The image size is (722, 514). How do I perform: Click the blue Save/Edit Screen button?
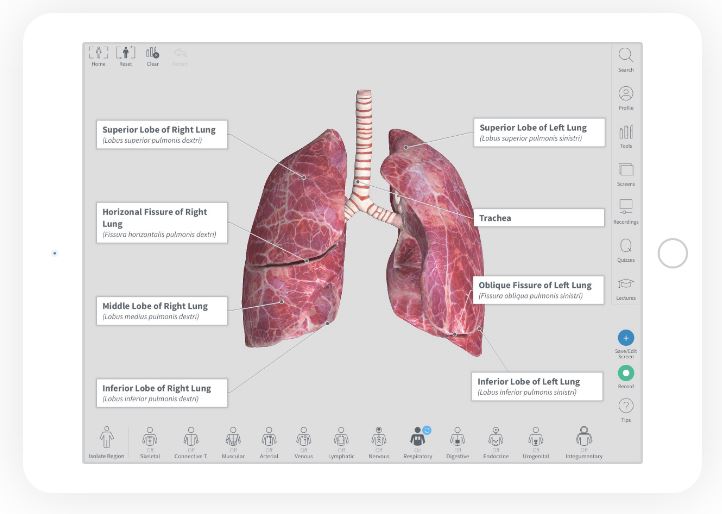(625, 338)
